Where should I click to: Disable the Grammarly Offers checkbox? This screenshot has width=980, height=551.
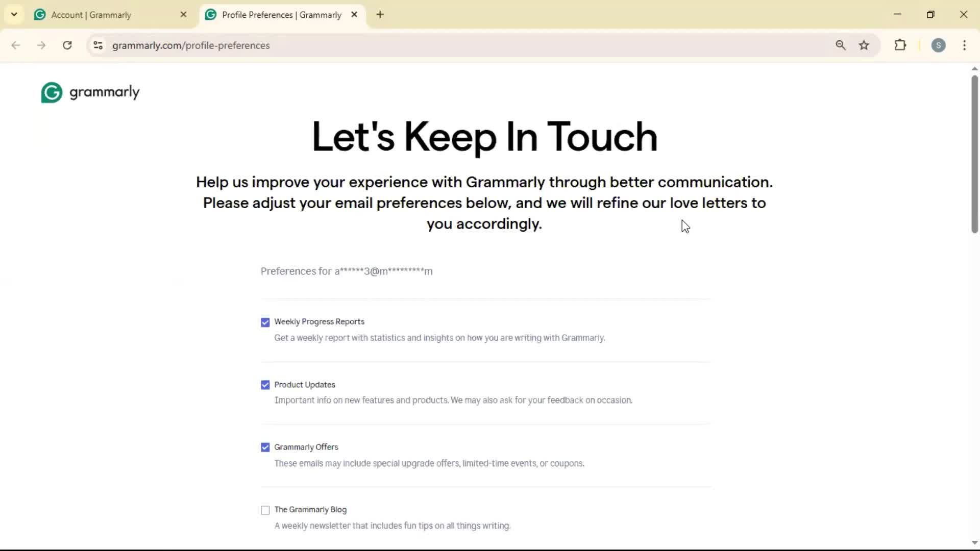[x=265, y=447]
